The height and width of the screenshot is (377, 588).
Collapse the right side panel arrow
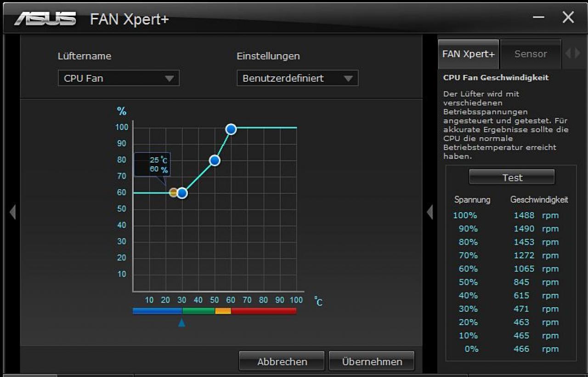tap(430, 212)
